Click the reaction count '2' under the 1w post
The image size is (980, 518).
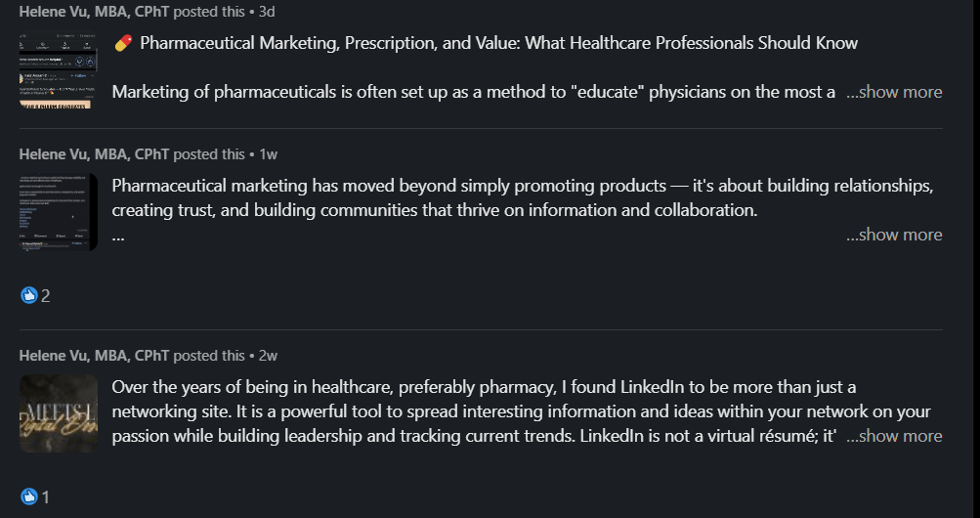46,295
